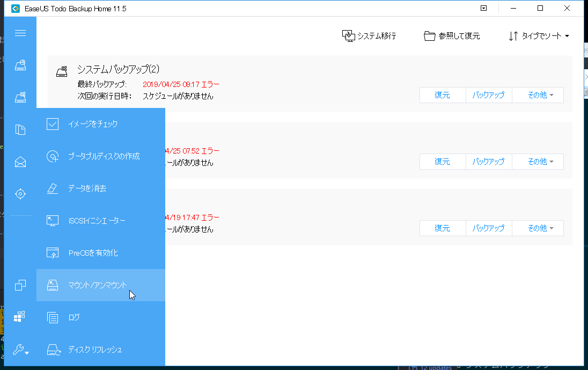
Task: Open the mail feedback icon in the sidebar
Action: tap(20, 162)
